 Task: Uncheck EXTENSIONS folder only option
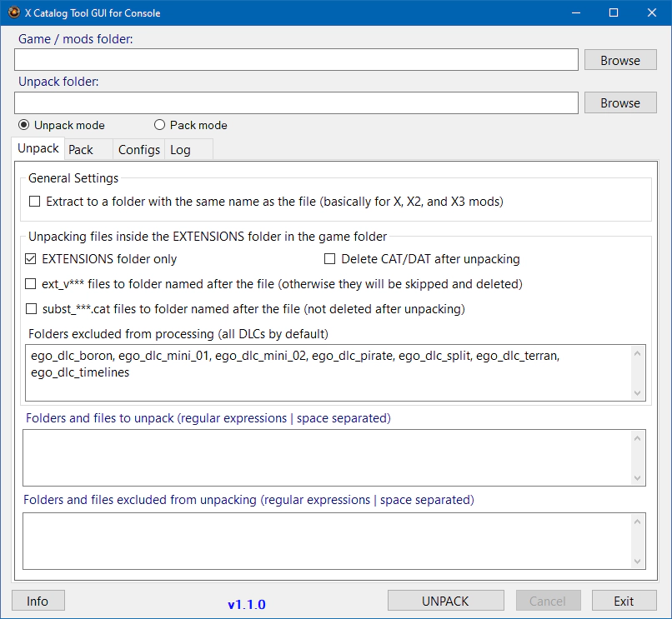tap(31, 259)
